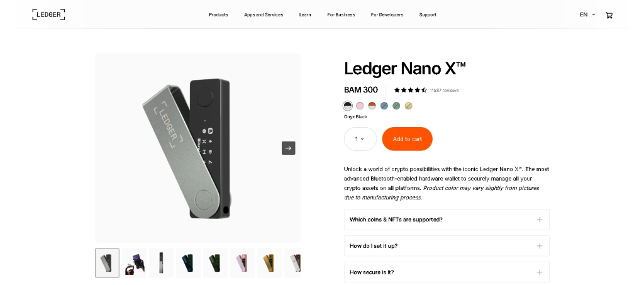Click the star rating icons
Image resolution: width=644 pixels, height=285 pixels.
point(410,90)
